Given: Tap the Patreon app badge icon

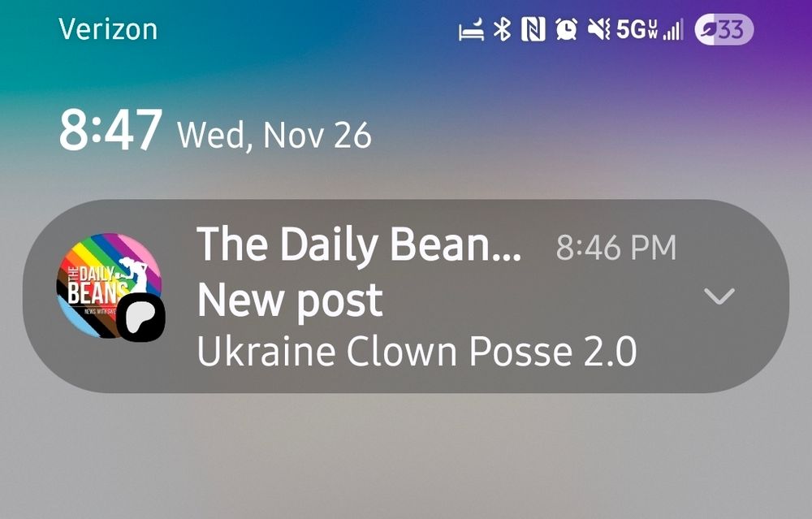Looking at the screenshot, I should click(x=140, y=317).
